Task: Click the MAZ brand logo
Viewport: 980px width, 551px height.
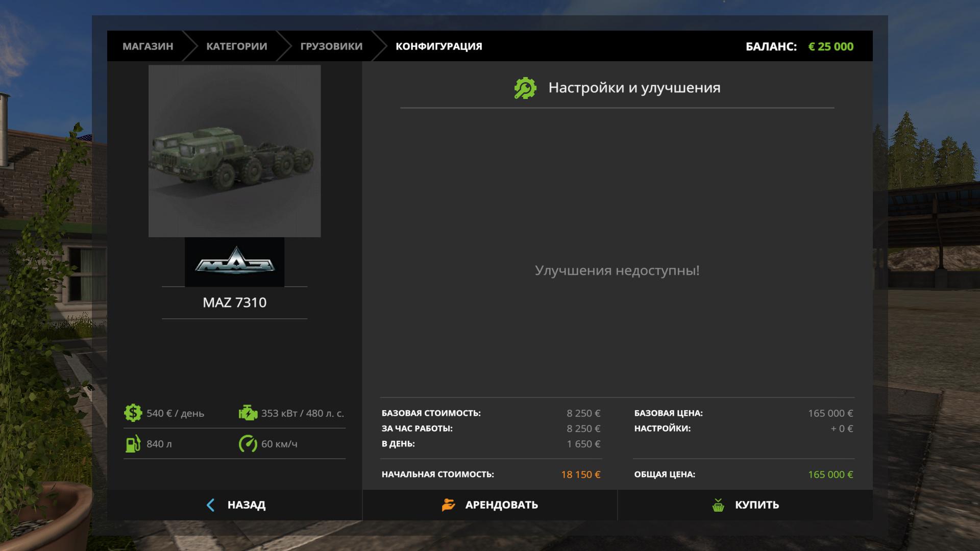Action: coord(234,262)
